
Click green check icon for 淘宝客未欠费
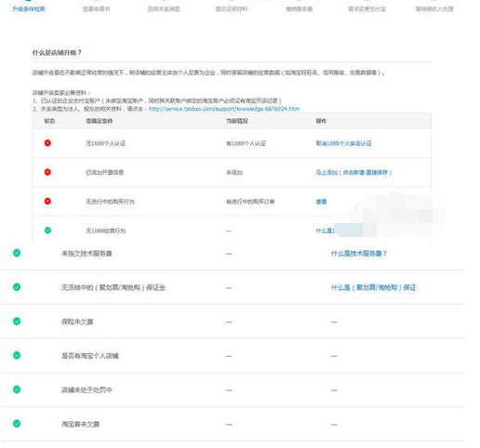point(17,424)
